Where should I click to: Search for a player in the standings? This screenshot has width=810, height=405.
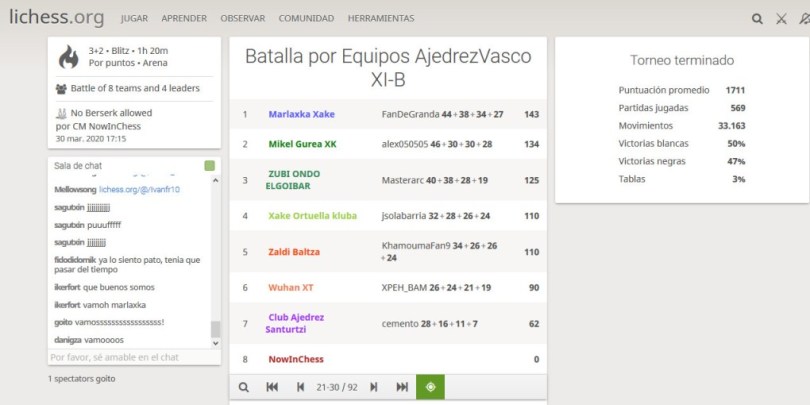(x=243, y=387)
